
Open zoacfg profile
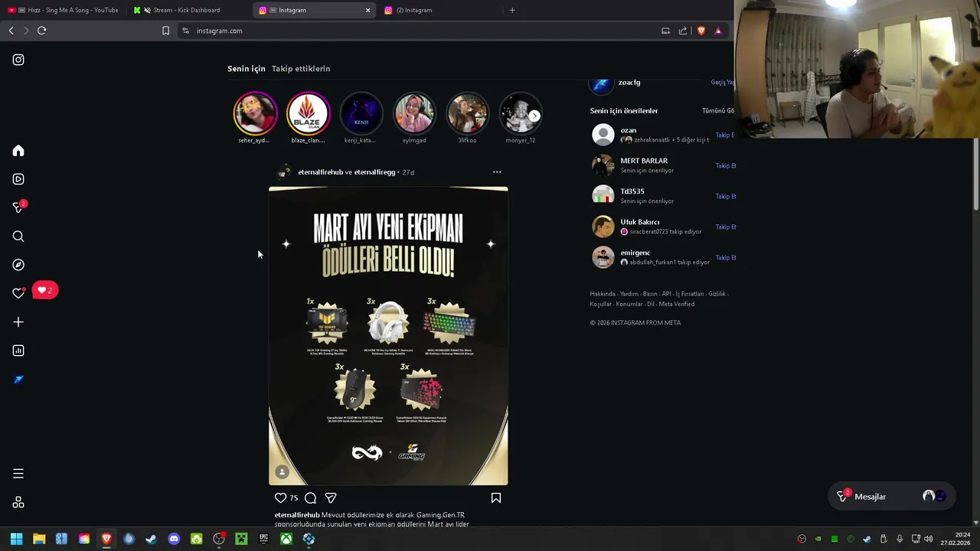[629, 82]
